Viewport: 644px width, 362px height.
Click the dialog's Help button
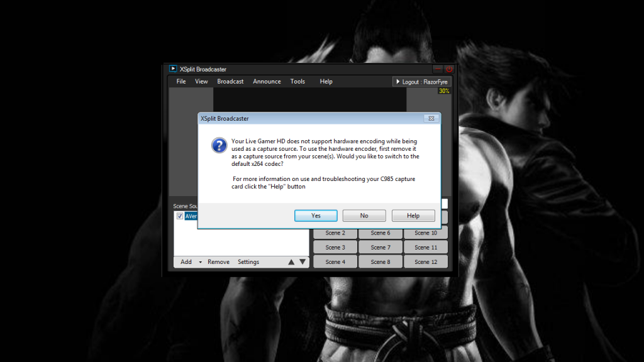[413, 216]
